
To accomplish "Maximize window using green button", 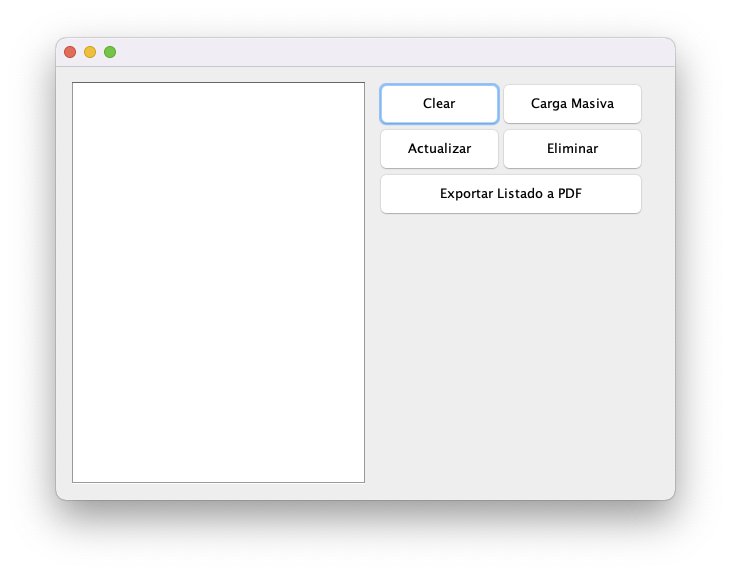I will click(x=110, y=52).
